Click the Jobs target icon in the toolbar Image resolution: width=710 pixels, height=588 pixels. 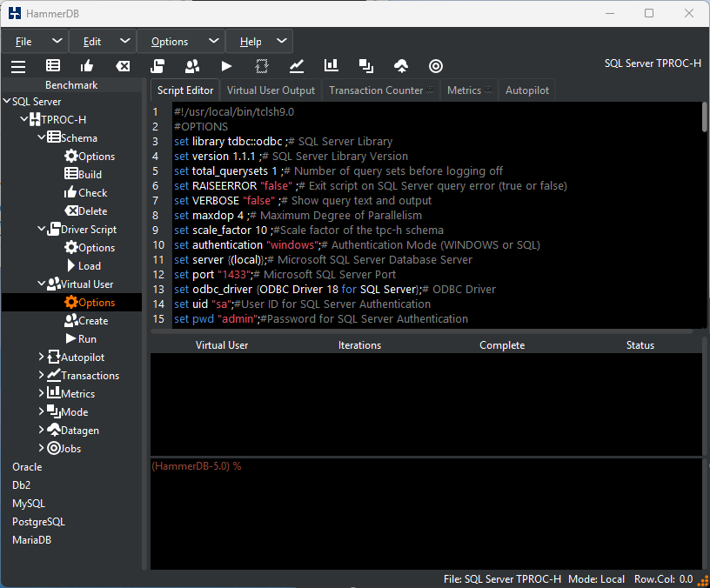coord(436,66)
